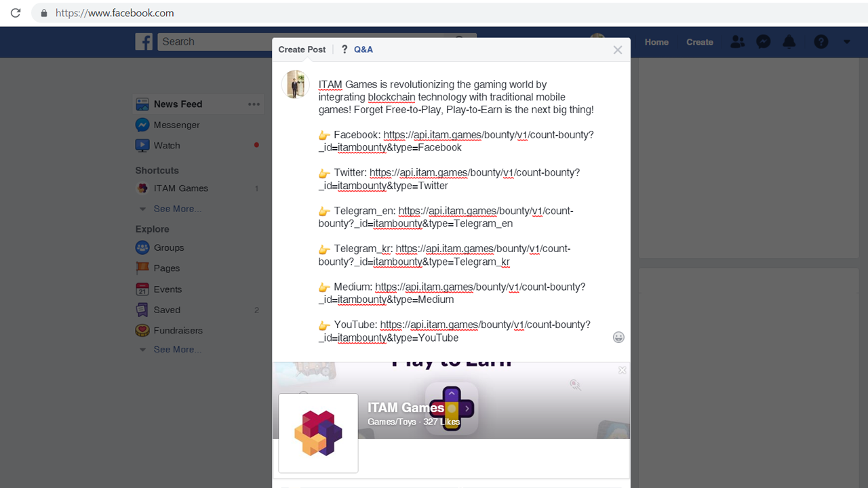Open Watch link in sidebar
The height and width of the screenshot is (488, 868).
tap(167, 146)
